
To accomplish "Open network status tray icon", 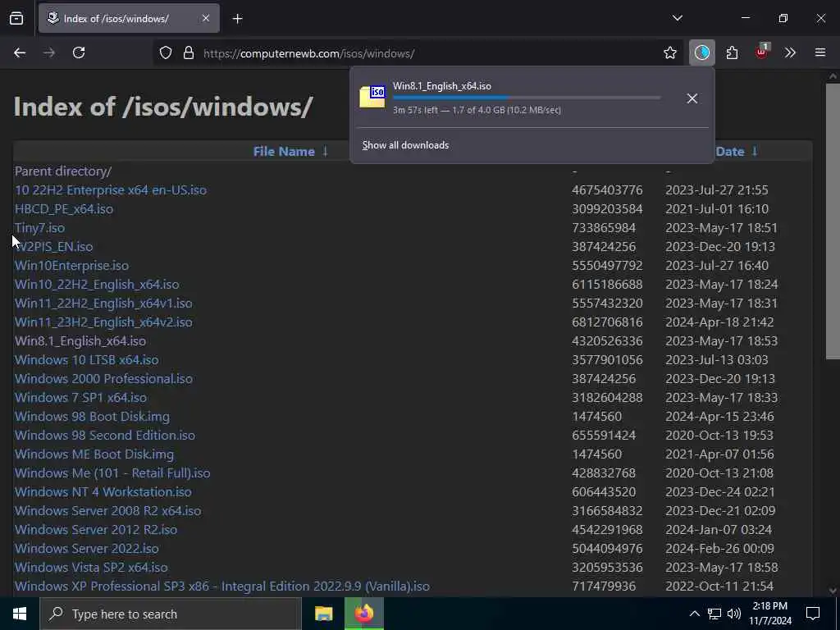I will pyautogui.click(x=714, y=614).
